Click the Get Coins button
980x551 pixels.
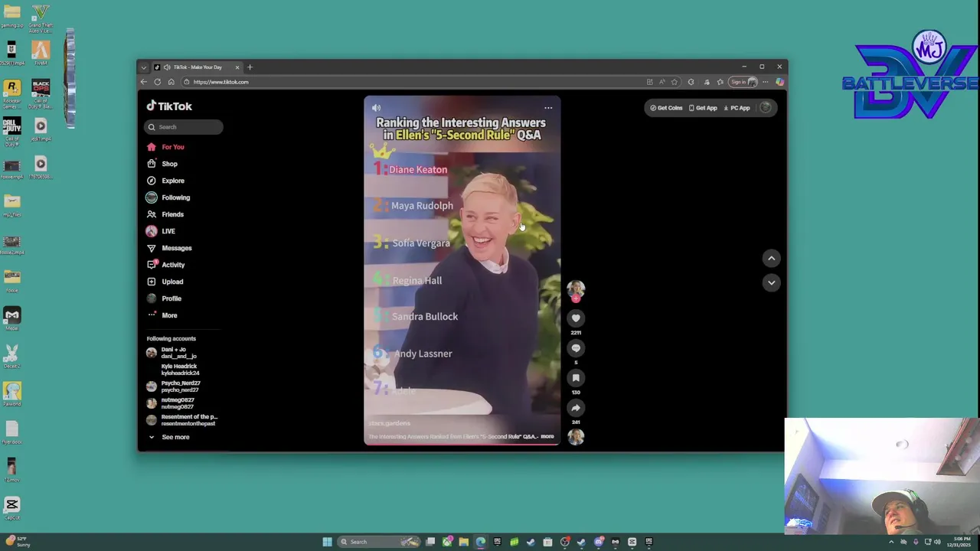tap(666, 108)
